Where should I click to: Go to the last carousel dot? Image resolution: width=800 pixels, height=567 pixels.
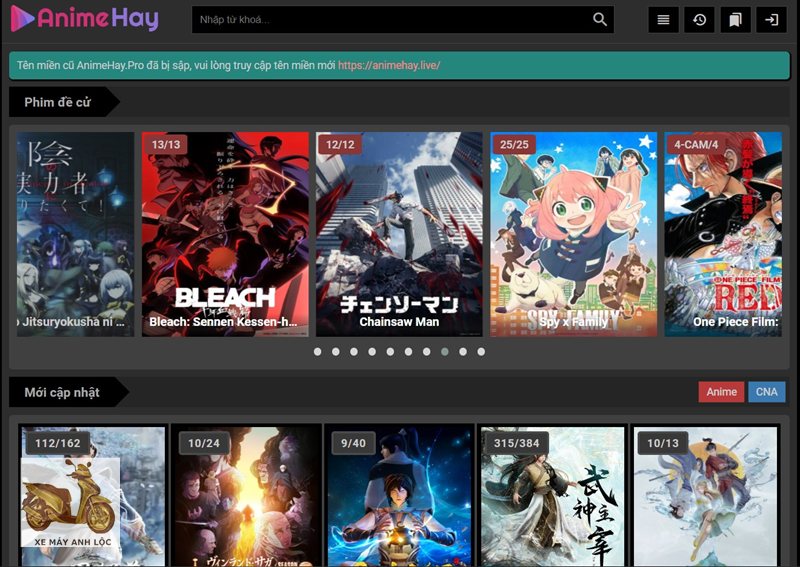pos(481,352)
